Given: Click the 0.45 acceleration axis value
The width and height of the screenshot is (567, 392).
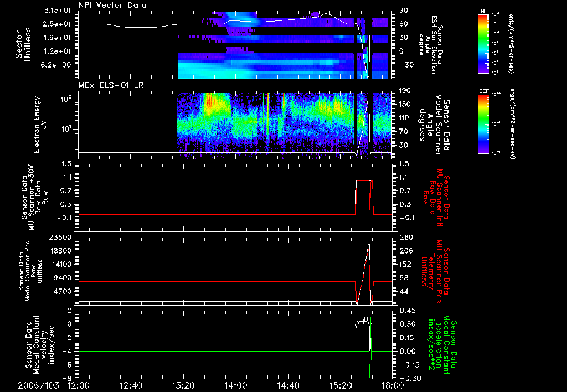Looking at the screenshot, I should point(407,310).
